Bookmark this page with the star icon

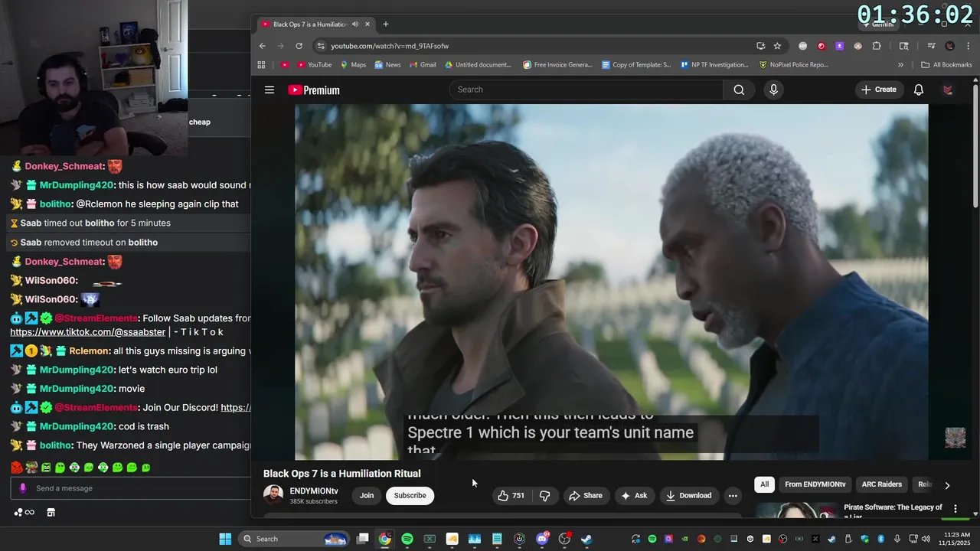click(x=777, y=46)
